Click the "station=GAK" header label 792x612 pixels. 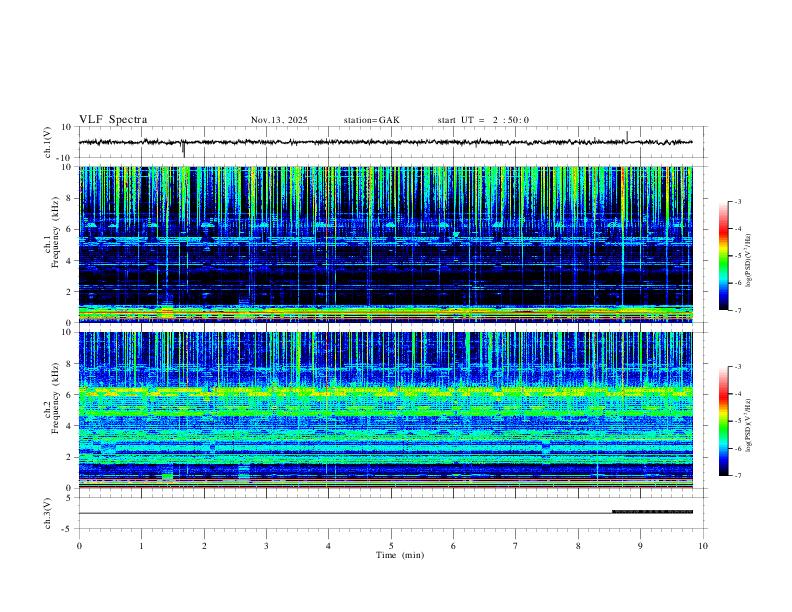pos(371,120)
